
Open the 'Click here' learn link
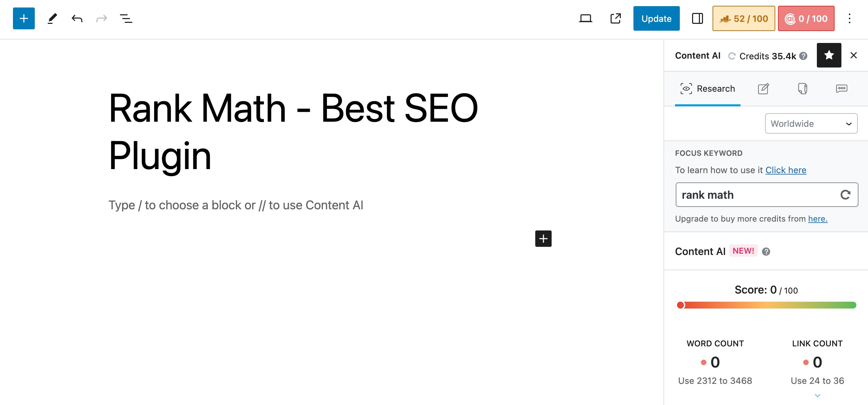[x=786, y=170]
